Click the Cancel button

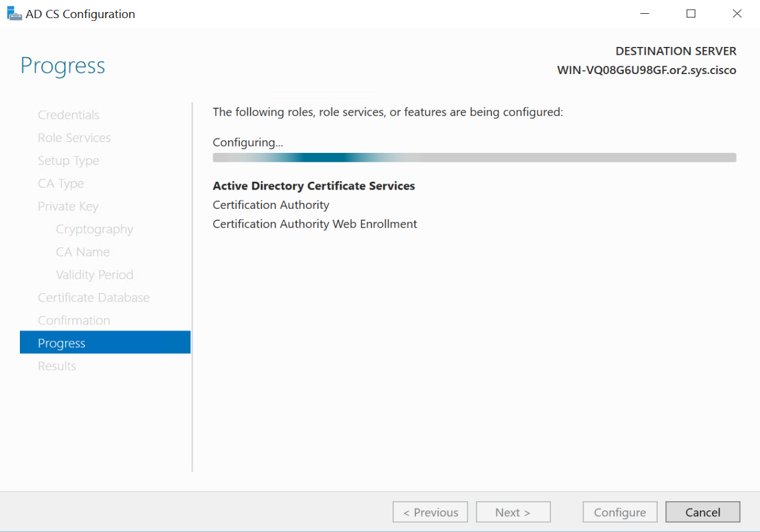(x=702, y=512)
